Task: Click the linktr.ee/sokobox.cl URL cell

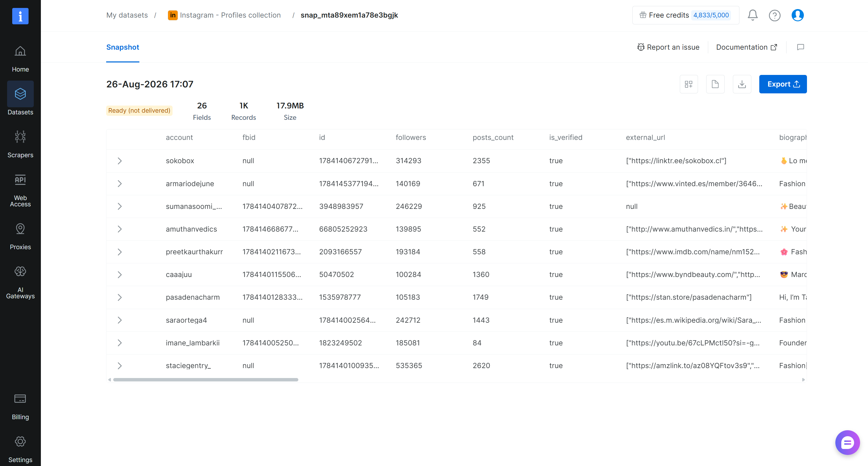Action: pyautogui.click(x=676, y=161)
